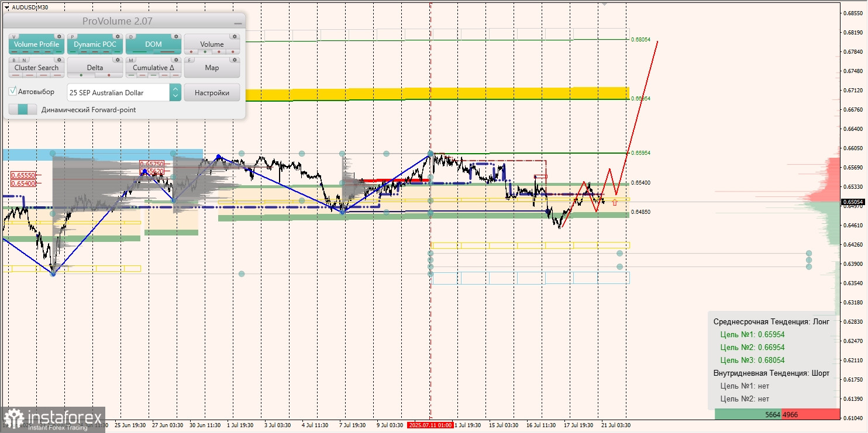Click the small red up arrow near current price
This screenshot has width=868, height=433.
pyautogui.click(x=615, y=202)
